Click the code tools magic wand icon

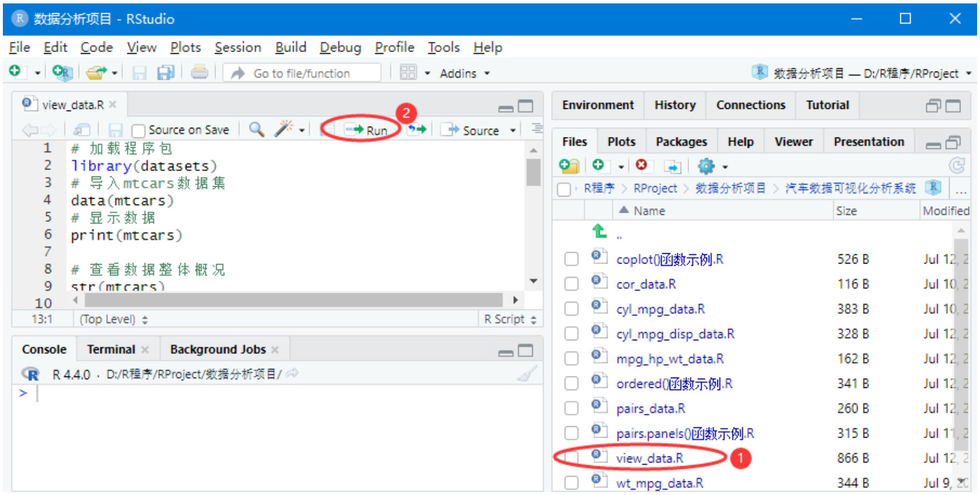(283, 129)
